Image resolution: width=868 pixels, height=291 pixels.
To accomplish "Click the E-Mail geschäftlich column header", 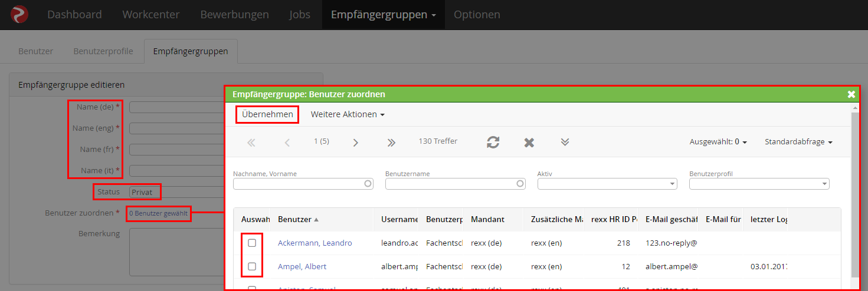I will coord(668,219).
